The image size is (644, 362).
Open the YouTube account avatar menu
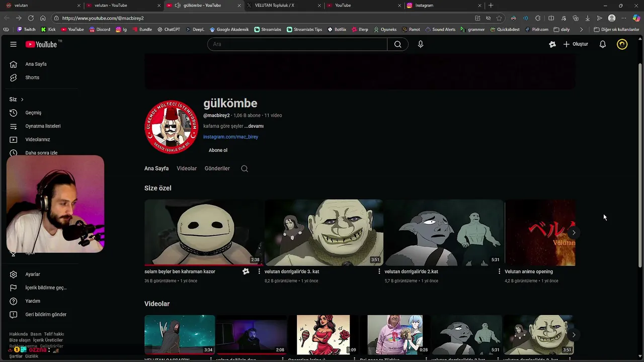(x=622, y=44)
